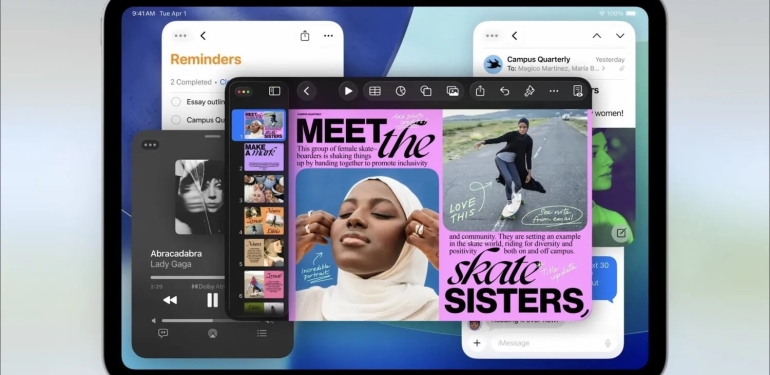Click the 'Tue Apr 1' date in status bar

point(173,14)
